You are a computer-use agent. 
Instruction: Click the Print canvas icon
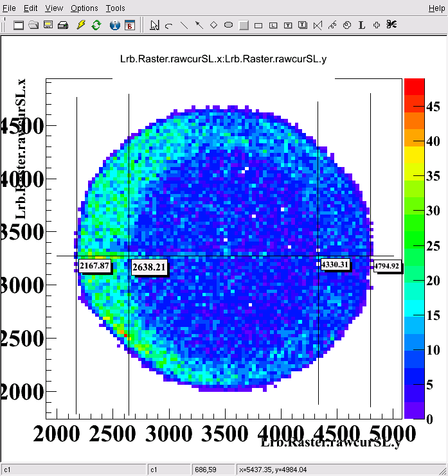click(x=63, y=25)
